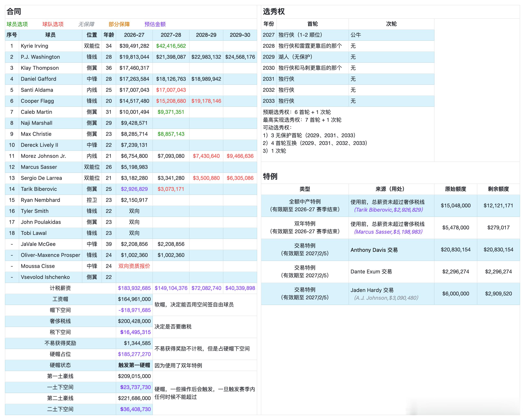525x420 pixels.
Task: Select the P.J. Washington name cell
Action: pyautogui.click(x=50, y=57)
